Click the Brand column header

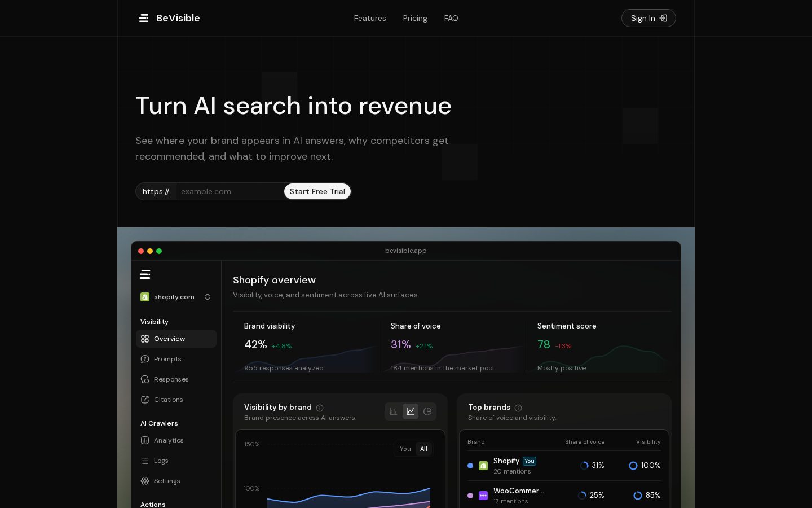tap(476, 442)
